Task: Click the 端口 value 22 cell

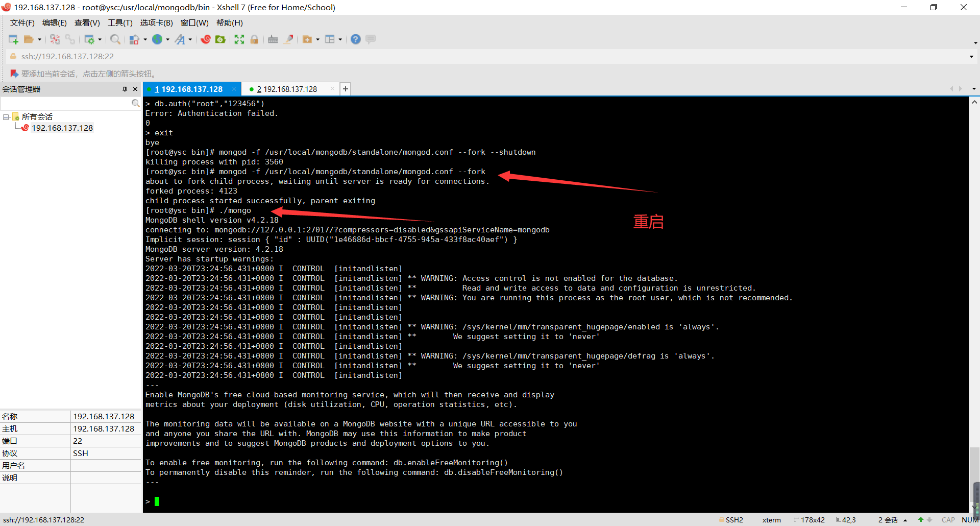Action: coord(106,441)
